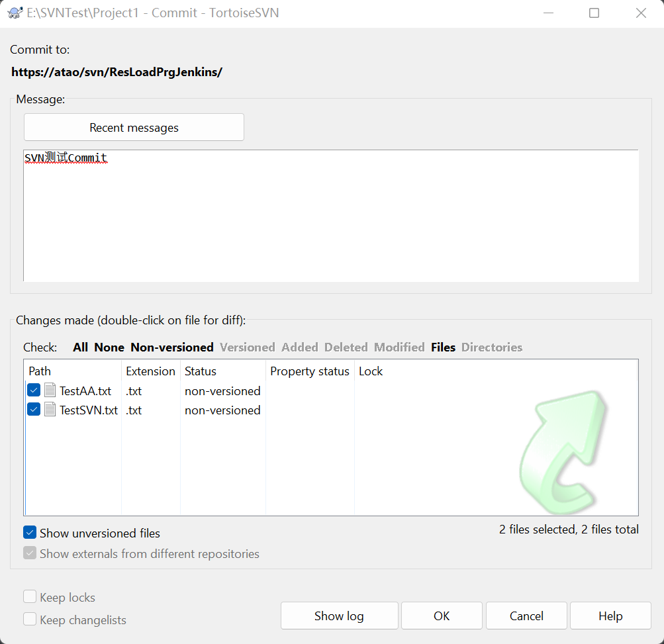Viewport: 664px width, 644px height.
Task: Click the Files check filter
Action: coord(443,347)
